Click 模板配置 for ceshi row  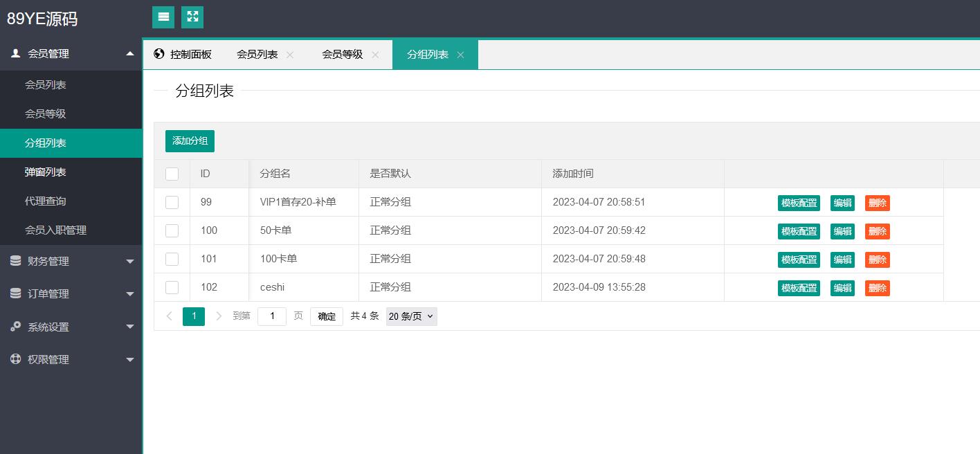799,288
